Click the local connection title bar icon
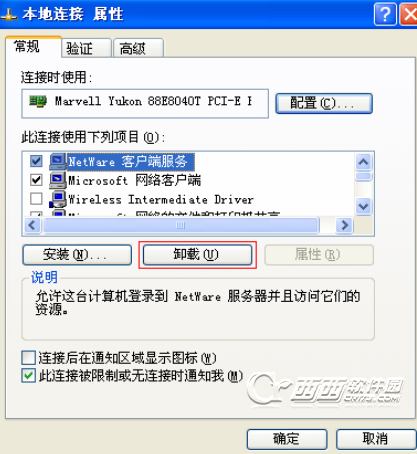 (9, 15)
